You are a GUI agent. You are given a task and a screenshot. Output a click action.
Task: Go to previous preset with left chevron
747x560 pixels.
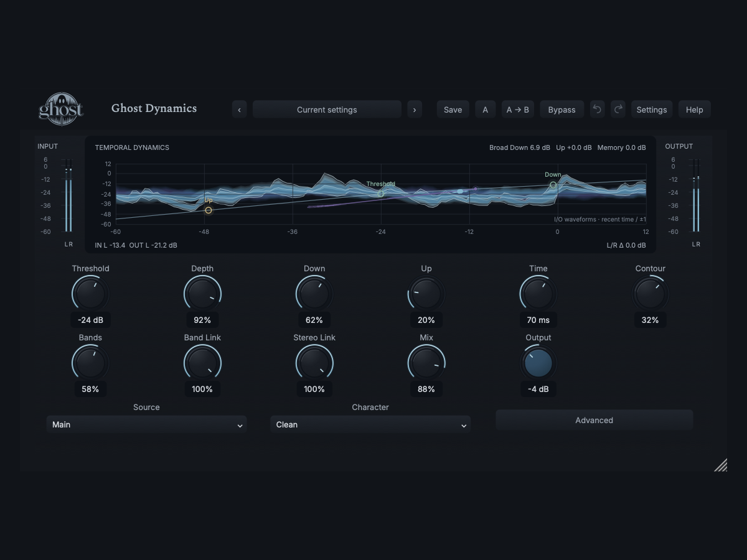coord(240,110)
